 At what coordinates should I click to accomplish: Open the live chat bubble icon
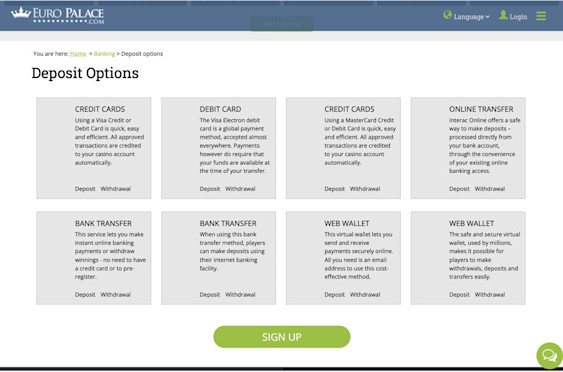[549, 355]
